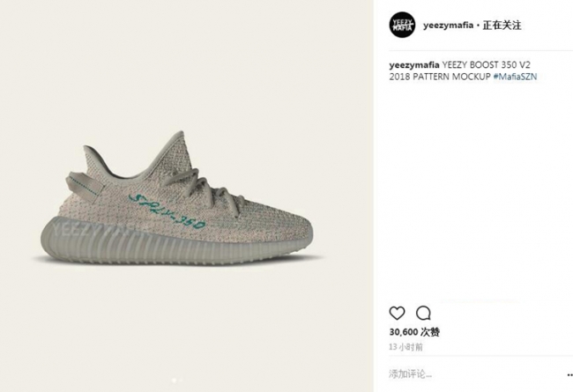Open the 13 小时前 timestamp link
The width and height of the screenshot is (573, 392).
coord(406,347)
